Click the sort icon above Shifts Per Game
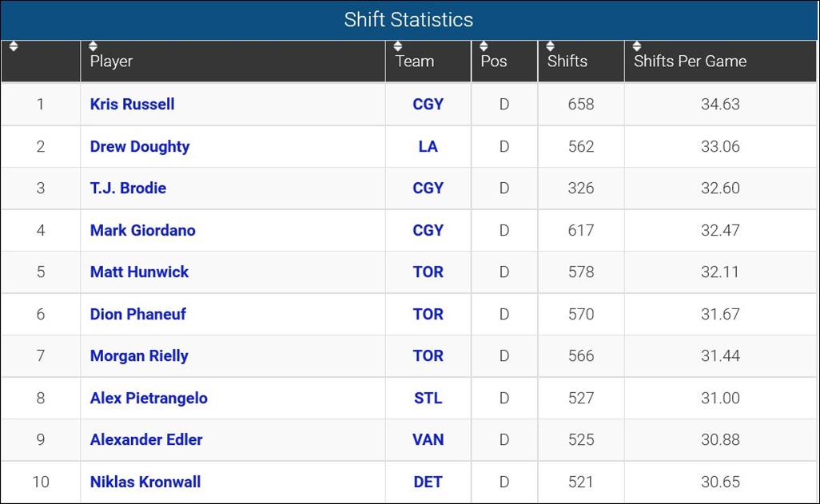 point(637,46)
